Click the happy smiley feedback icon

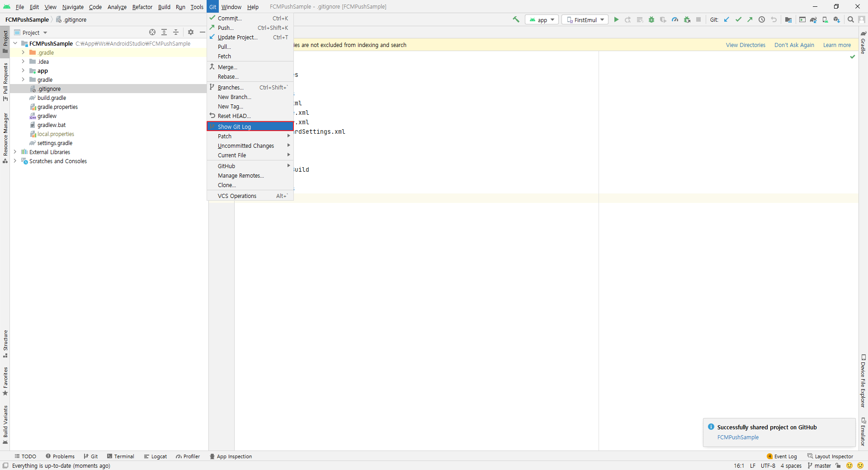pos(849,465)
